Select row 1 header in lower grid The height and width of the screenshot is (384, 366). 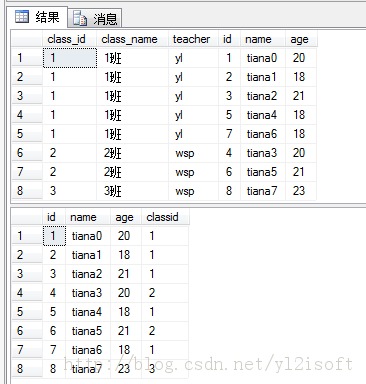pos(27,236)
